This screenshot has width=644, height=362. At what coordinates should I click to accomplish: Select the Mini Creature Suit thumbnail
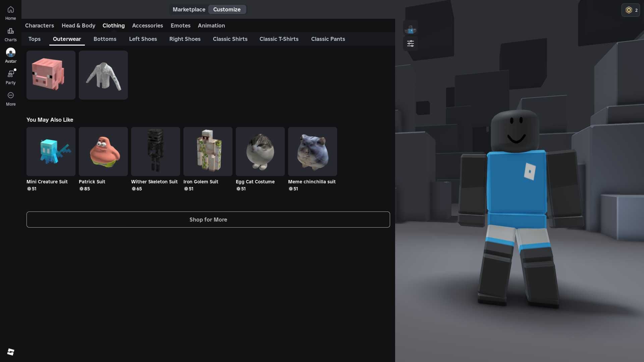pos(51,152)
